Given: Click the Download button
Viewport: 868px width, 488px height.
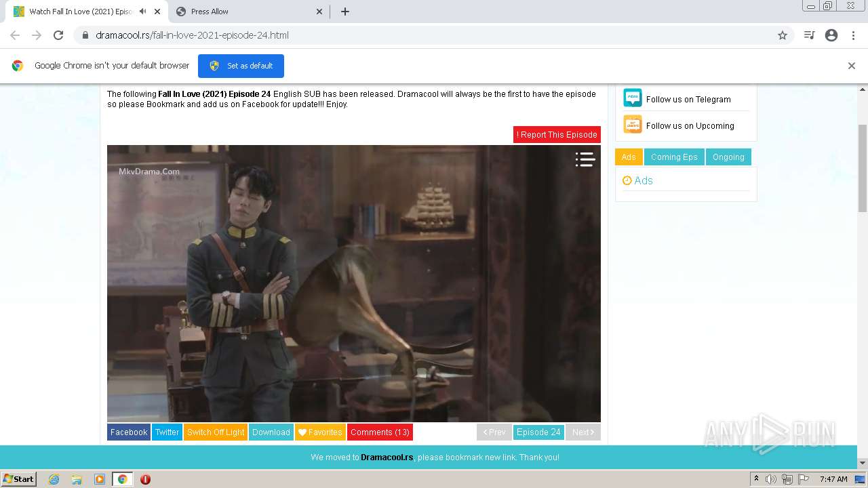Looking at the screenshot, I should pyautogui.click(x=271, y=432).
